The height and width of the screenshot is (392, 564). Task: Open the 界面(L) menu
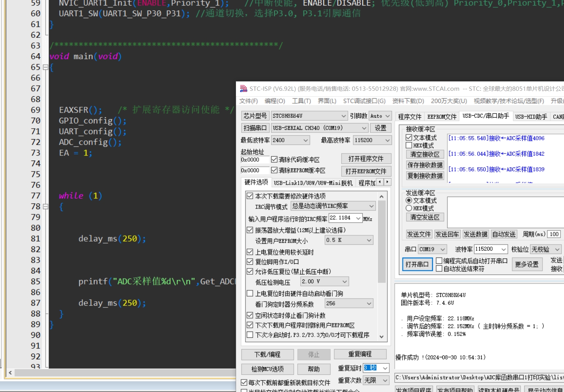point(327,101)
